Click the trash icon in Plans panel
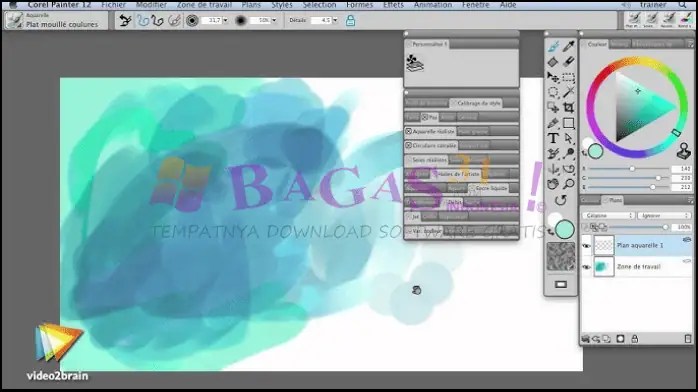This screenshot has width=698, height=392. click(x=687, y=339)
